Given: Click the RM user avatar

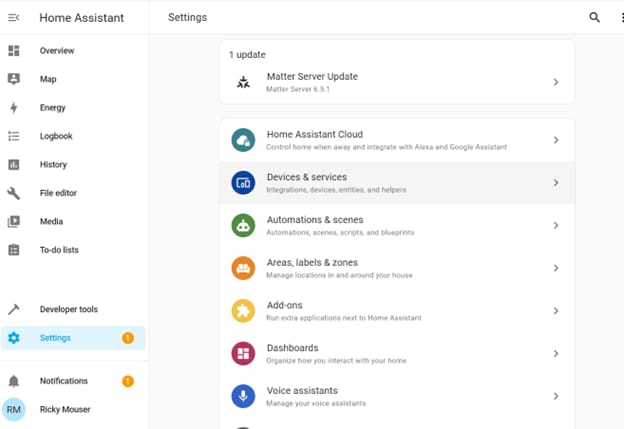Looking at the screenshot, I should coord(14,410).
